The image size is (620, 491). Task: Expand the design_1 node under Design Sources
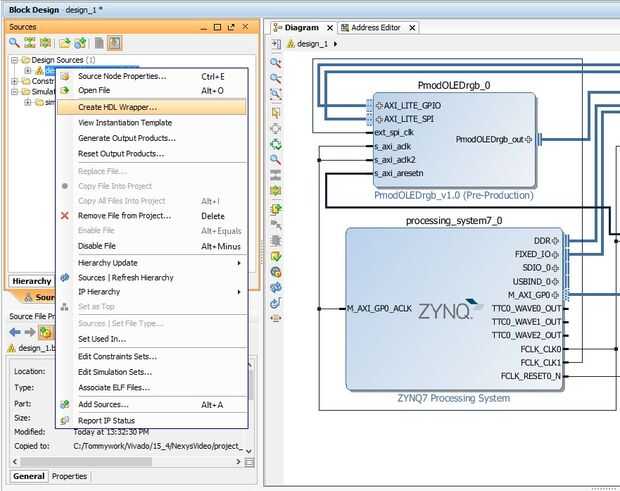(28, 71)
